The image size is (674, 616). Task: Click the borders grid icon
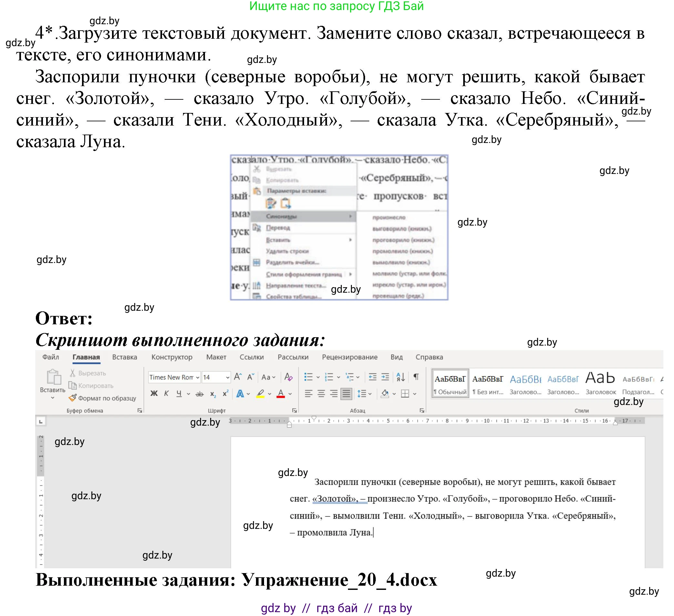(x=405, y=394)
